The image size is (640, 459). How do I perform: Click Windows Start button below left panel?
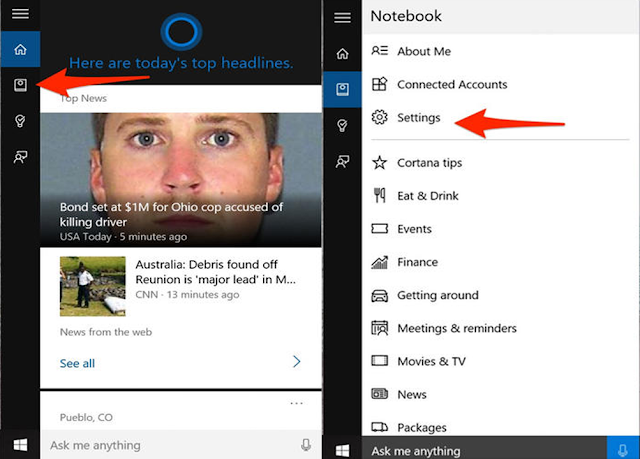click(x=20, y=445)
